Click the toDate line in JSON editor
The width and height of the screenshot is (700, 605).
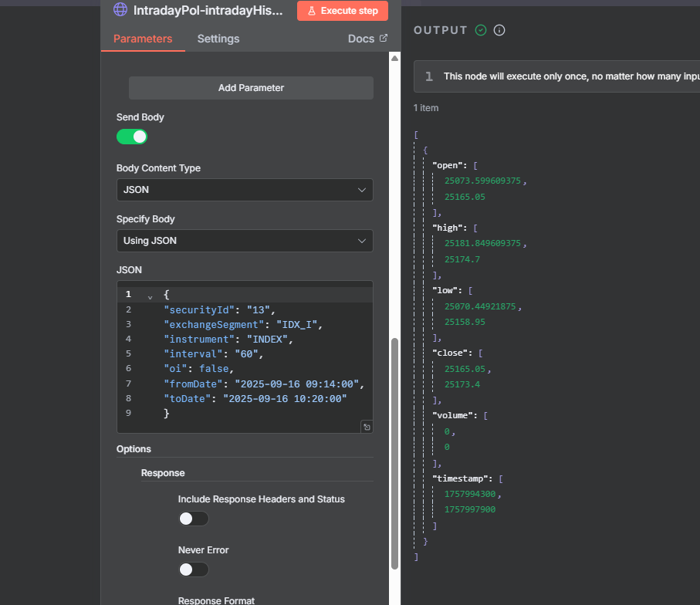[x=255, y=398]
